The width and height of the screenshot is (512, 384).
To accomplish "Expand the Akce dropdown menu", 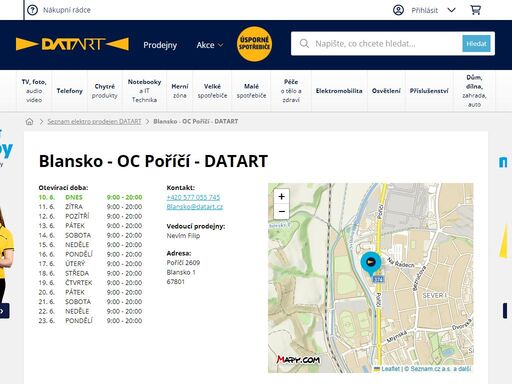I will [209, 45].
